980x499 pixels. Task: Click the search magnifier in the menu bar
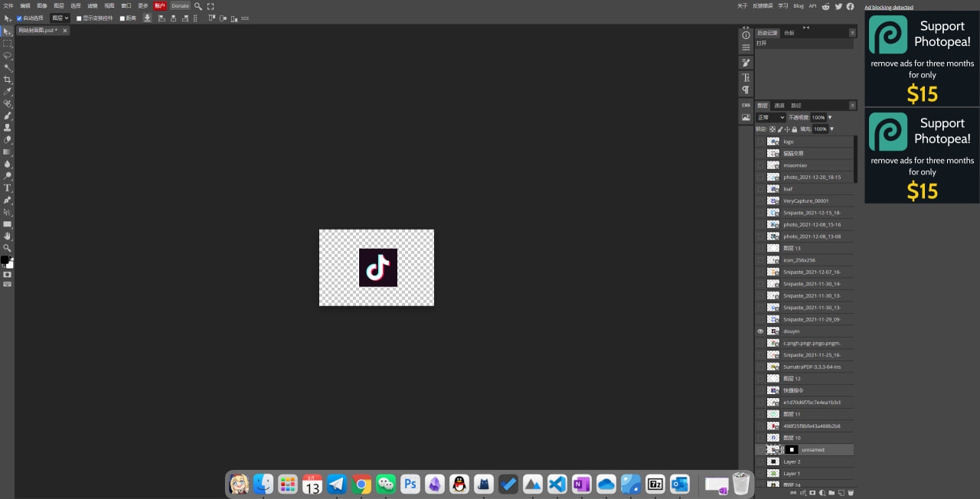pos(198,5)
